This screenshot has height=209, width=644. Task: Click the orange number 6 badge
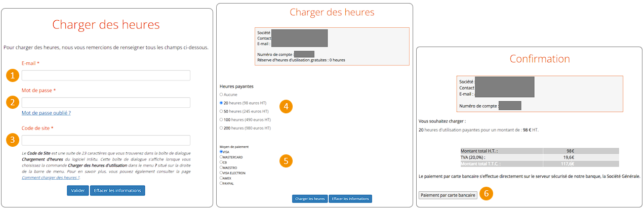(487, 194)
